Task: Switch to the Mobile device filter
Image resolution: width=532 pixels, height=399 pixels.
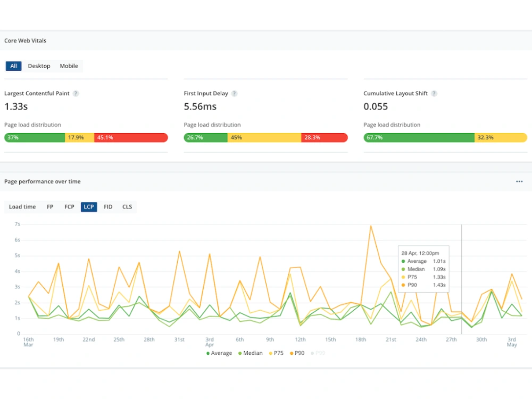Action: [69, 66]
